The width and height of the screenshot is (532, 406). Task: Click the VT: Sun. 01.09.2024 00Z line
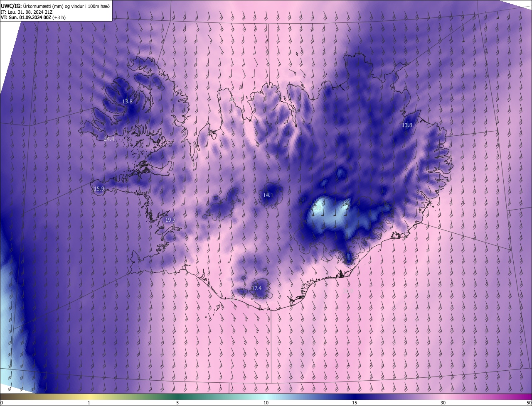coord(33,17)
